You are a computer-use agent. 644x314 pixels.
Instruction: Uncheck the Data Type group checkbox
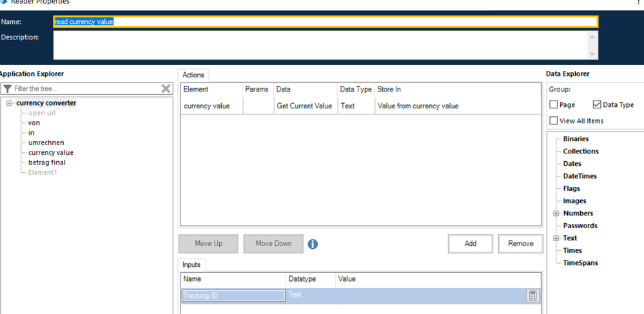tap(596, 104)
